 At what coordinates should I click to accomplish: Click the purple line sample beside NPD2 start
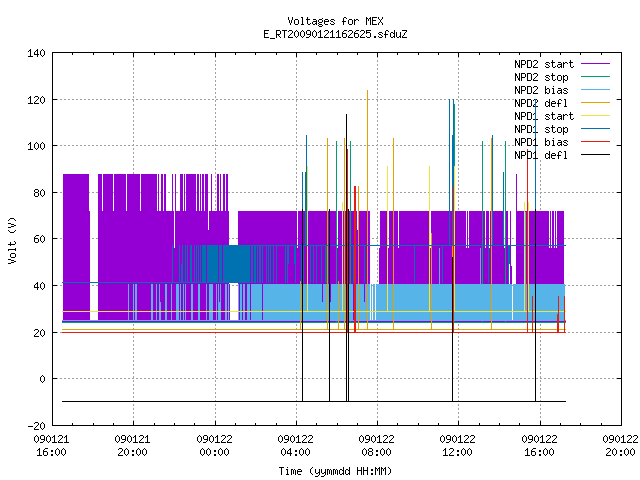click(596, 64)
